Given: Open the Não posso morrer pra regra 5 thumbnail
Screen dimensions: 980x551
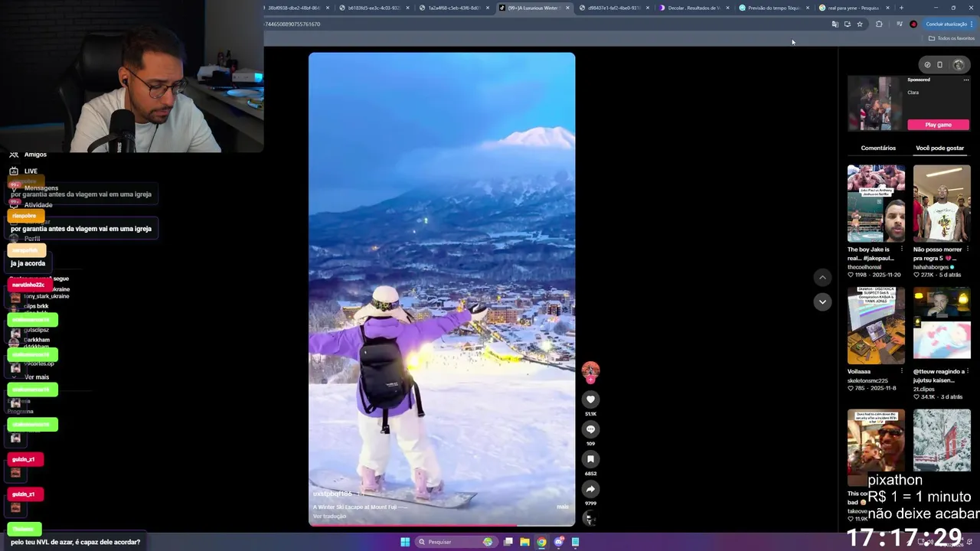Looking at the screenshot, I should (942, 203).
